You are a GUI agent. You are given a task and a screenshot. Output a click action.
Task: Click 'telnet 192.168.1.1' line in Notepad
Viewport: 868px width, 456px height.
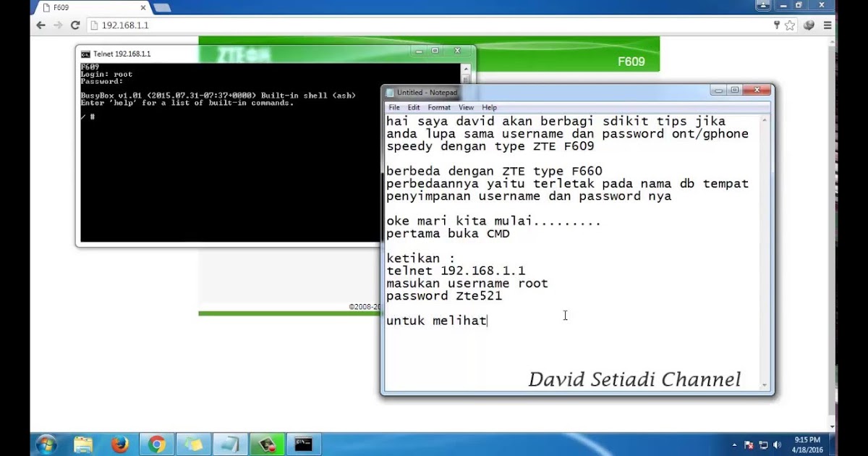pos(456,271)
